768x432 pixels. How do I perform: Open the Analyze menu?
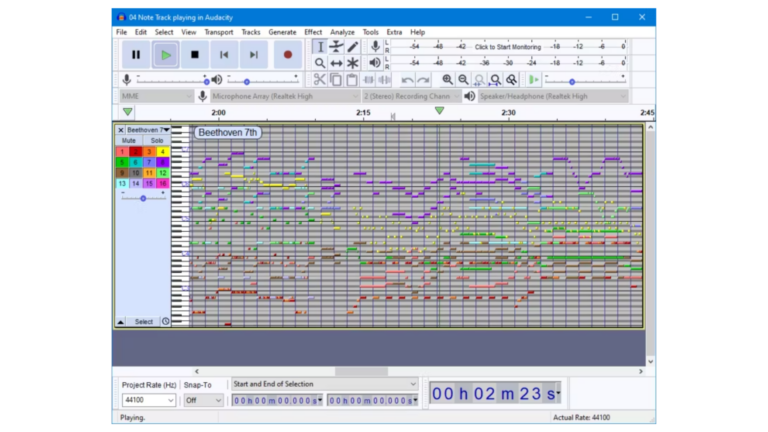tap(342, 32)
